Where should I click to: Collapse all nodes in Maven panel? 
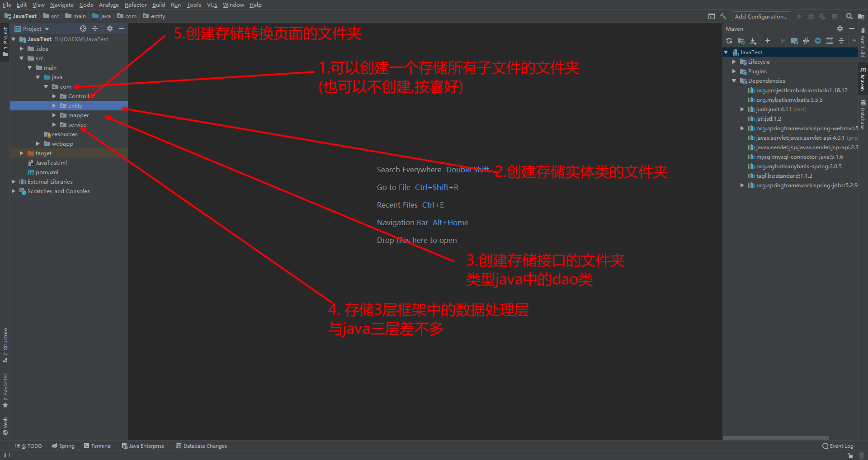point(841,41)
